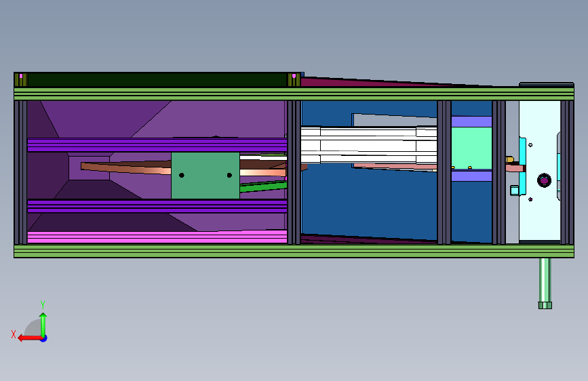Click the round purple hole on right panel

[544, 180]
